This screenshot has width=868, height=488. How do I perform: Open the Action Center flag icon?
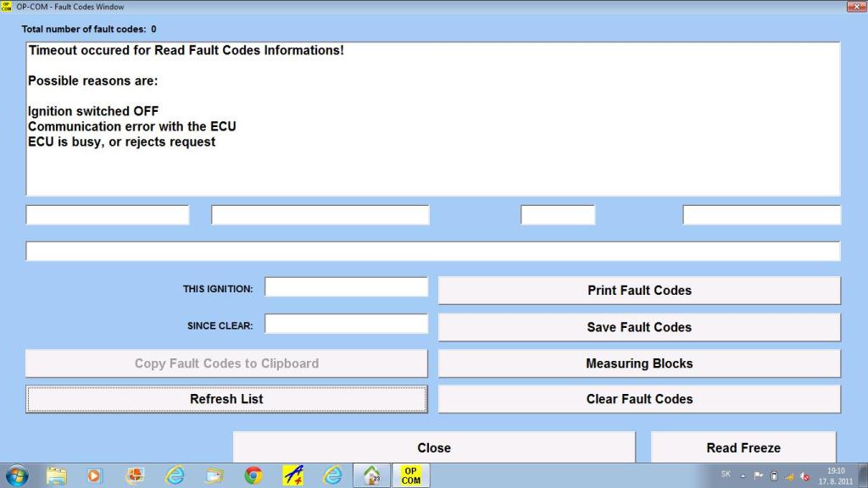(759, 475)
